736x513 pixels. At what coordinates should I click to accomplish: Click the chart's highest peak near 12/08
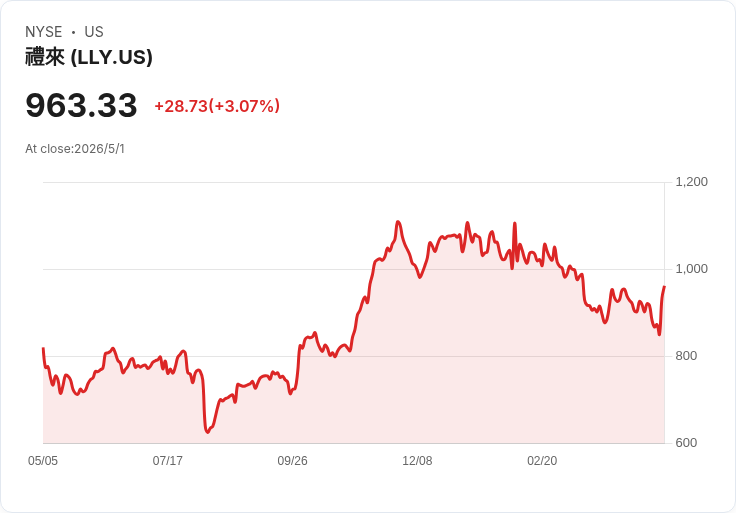tap(398, 222)
